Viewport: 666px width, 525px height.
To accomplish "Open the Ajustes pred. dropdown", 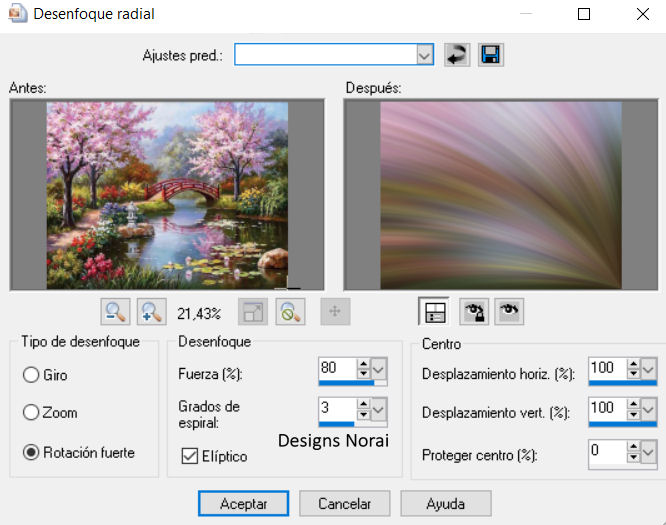I will coord(424,55).
